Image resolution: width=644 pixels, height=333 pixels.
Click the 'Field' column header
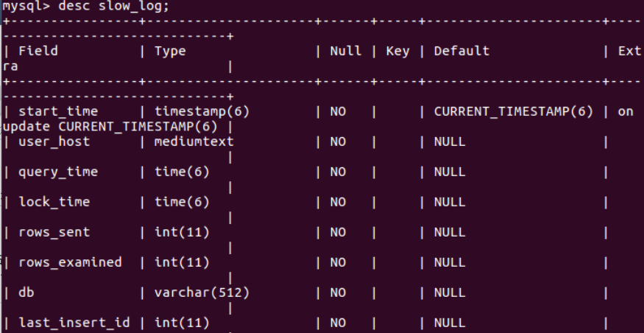(38, 51)
